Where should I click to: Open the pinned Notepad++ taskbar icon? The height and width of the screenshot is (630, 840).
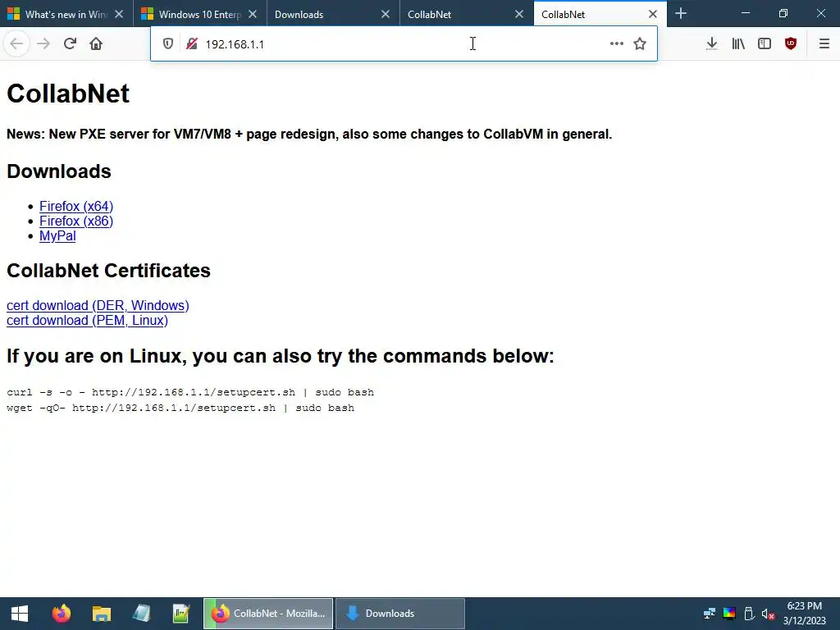(181, 614)
